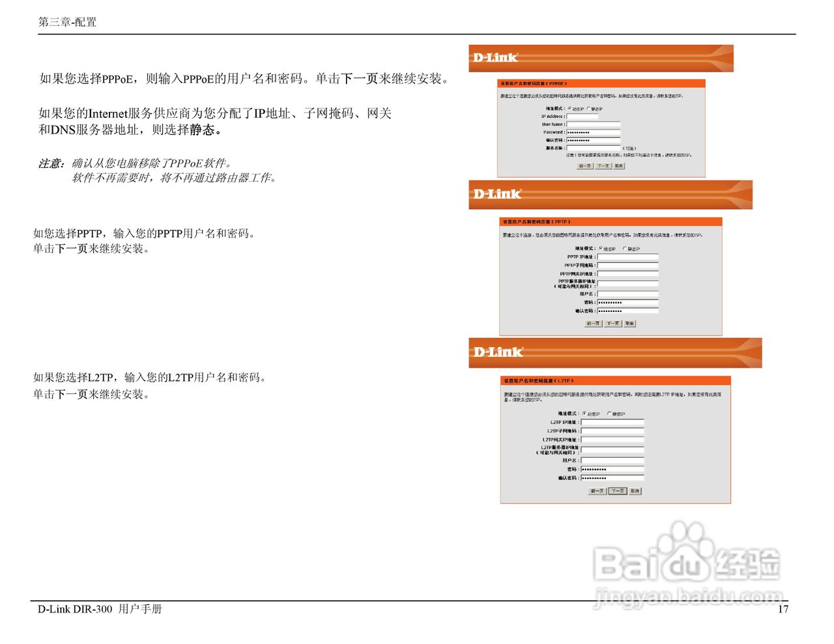Viewport: 834px width, 644px height.
Task: Select 静态IP radio in the PPTP form
Action: (625, 248)
